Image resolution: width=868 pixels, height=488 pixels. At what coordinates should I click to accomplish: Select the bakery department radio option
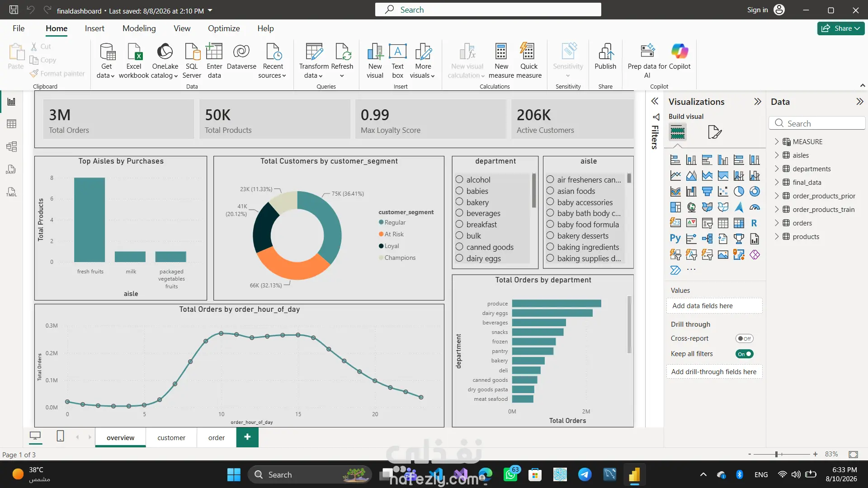click(x=459, y=202)
